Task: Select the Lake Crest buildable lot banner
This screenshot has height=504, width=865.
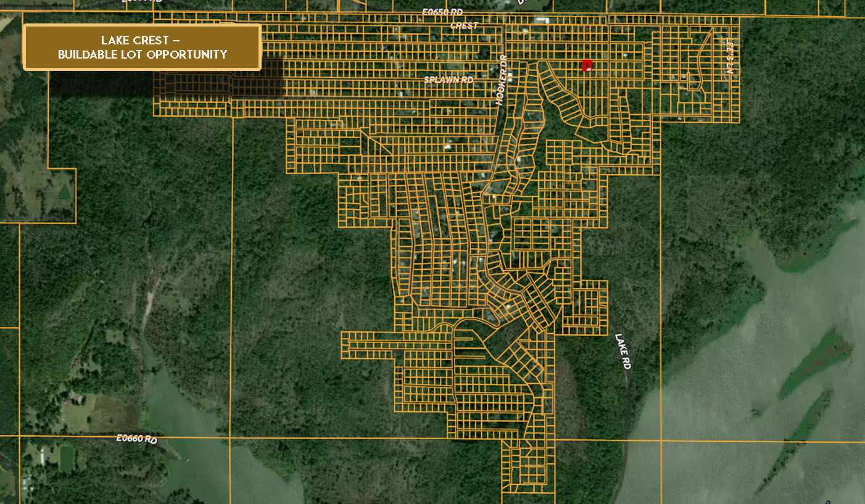Action: click(142, 48)
